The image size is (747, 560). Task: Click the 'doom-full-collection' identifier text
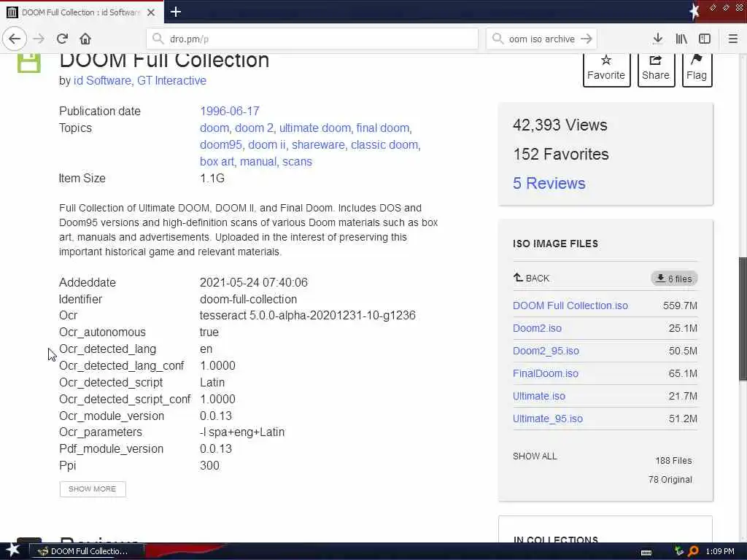[248, 299]
